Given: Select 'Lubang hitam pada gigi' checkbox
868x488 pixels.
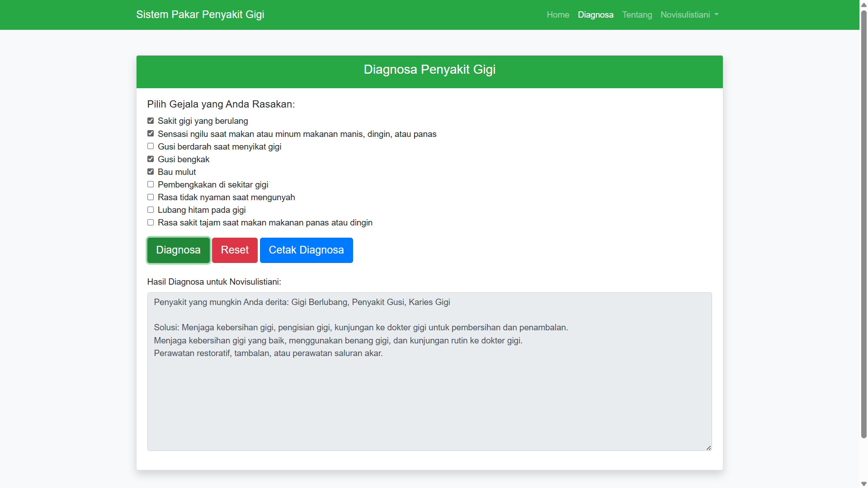Looking at the screenshot, I should pyautogui.click(x=151, y=210).
